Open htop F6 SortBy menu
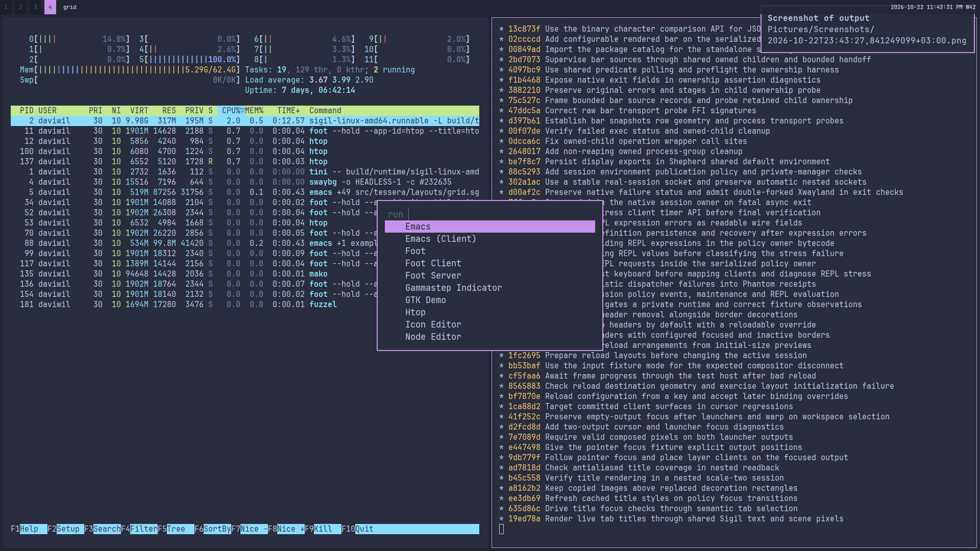980x551 pixels. [213, 529]
